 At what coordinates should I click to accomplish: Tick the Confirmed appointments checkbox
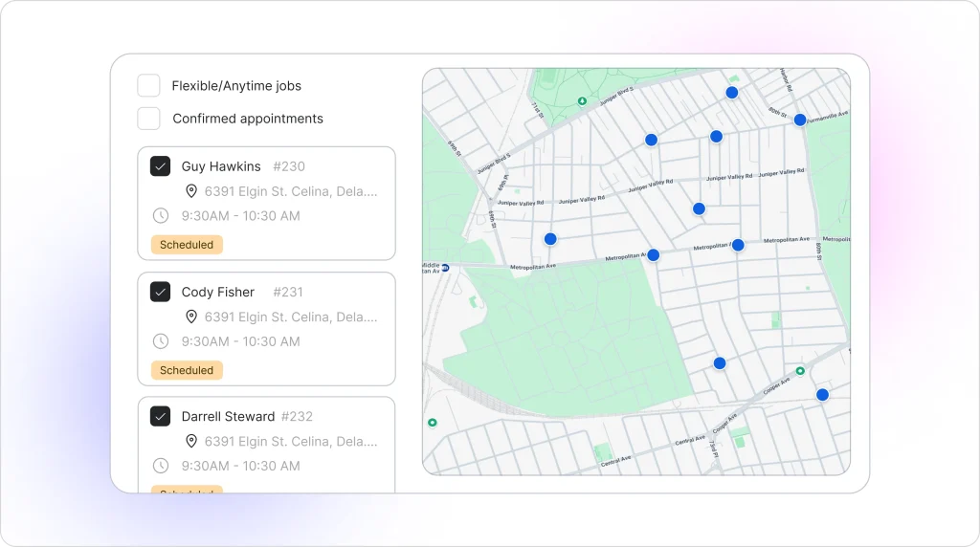pos(148,119)
